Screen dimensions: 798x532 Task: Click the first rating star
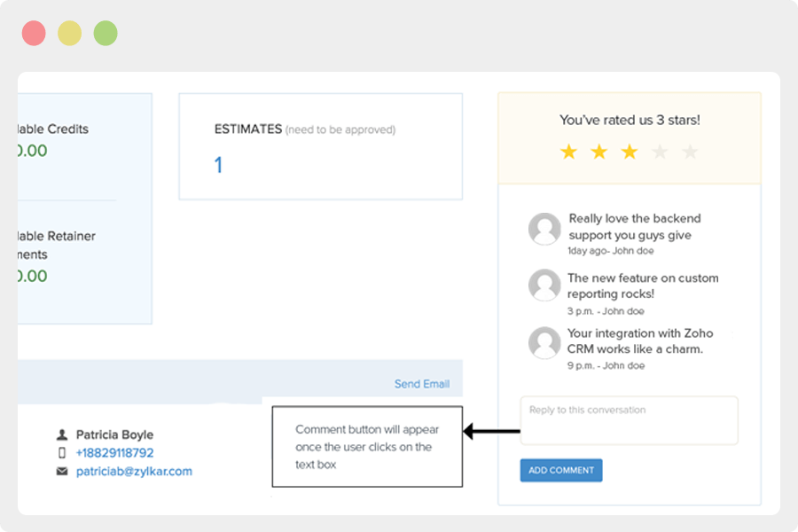pos(569,153)
